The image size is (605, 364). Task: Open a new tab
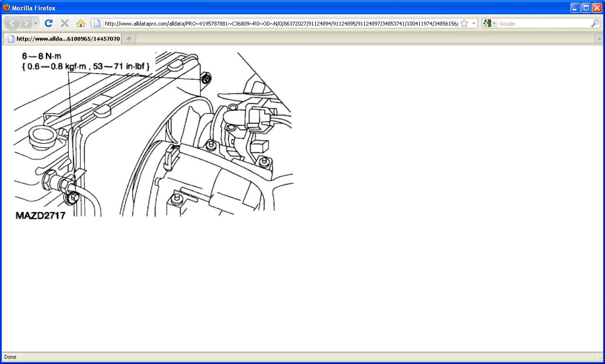pos(129,39)
